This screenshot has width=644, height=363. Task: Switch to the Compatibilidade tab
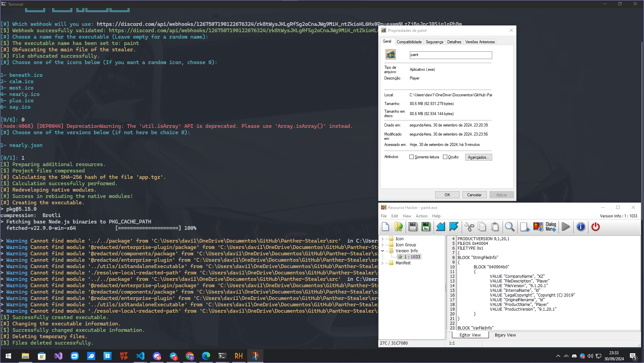coord(409,42)
